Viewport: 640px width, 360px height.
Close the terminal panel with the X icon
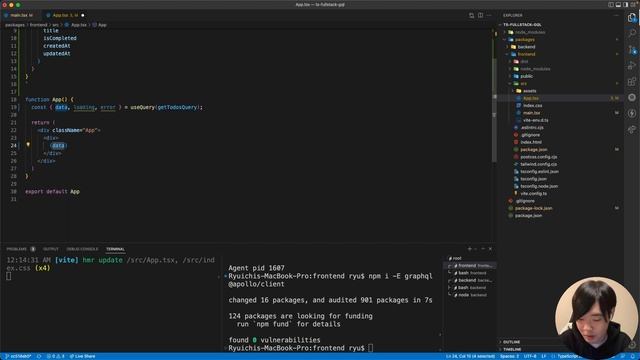(x=490, y=249)
